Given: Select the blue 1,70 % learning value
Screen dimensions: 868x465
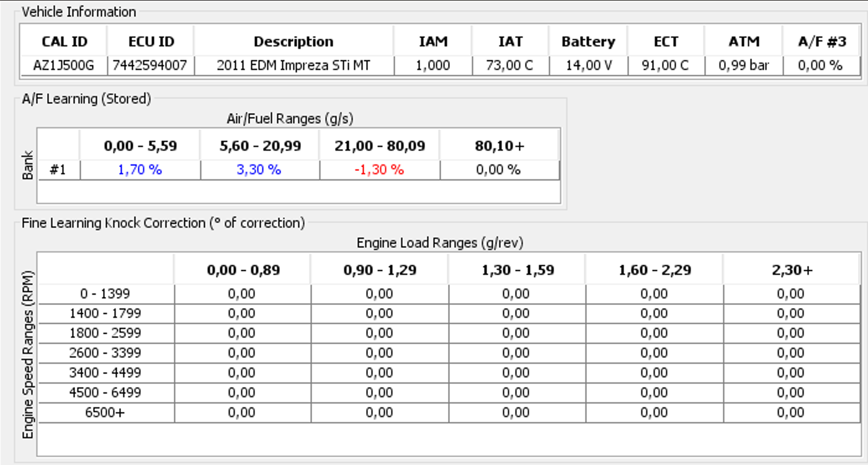Looking at the screenshot, I should 140,170.
